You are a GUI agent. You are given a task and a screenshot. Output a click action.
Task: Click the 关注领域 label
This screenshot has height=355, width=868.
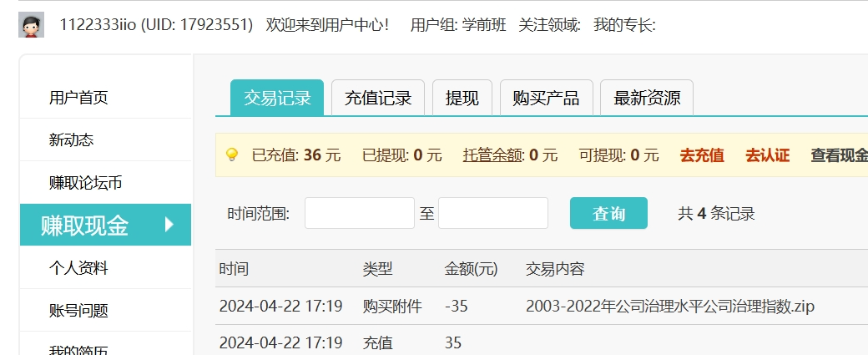pyautogui.click(x=549, y=25)
